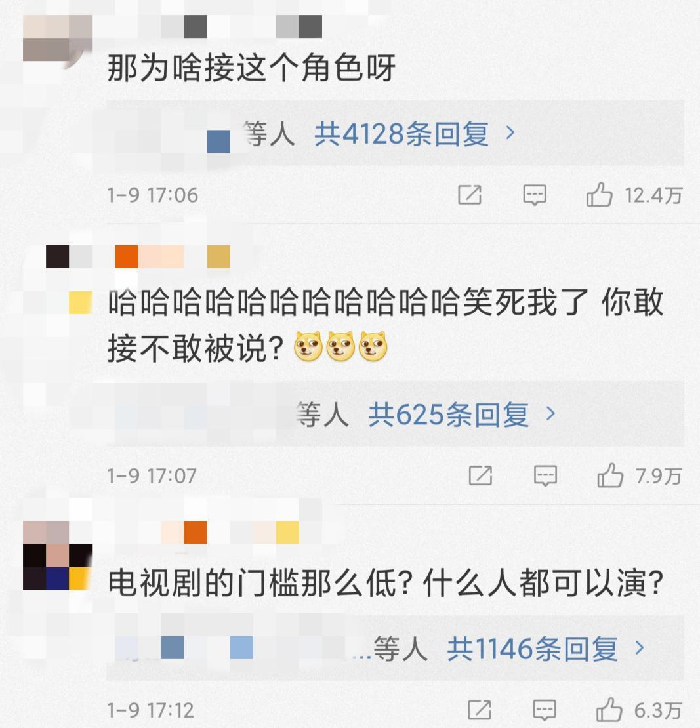Open the 共1146条回复 link
Viewport: 700px width, 728px height.
click(532, 649)
